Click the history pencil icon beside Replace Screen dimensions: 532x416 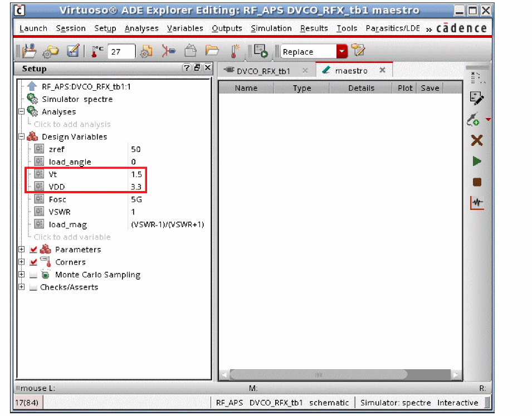[x=358, y=51]
